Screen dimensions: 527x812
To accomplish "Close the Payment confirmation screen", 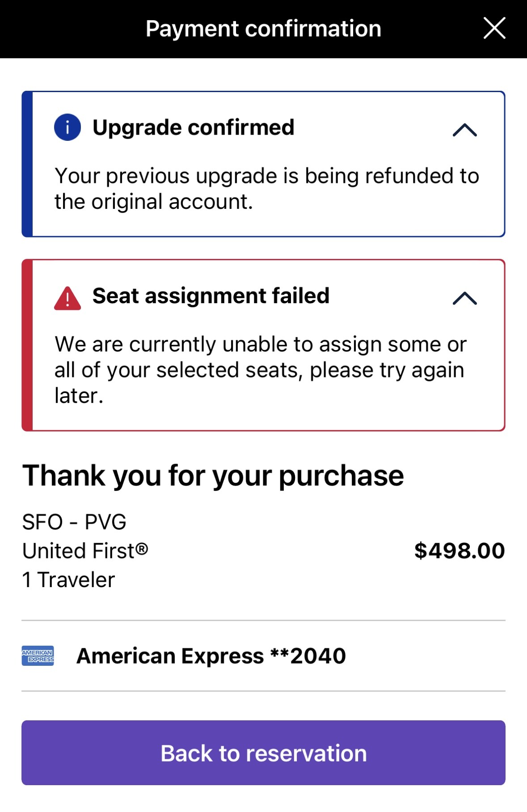I will [x=494, y=29].
